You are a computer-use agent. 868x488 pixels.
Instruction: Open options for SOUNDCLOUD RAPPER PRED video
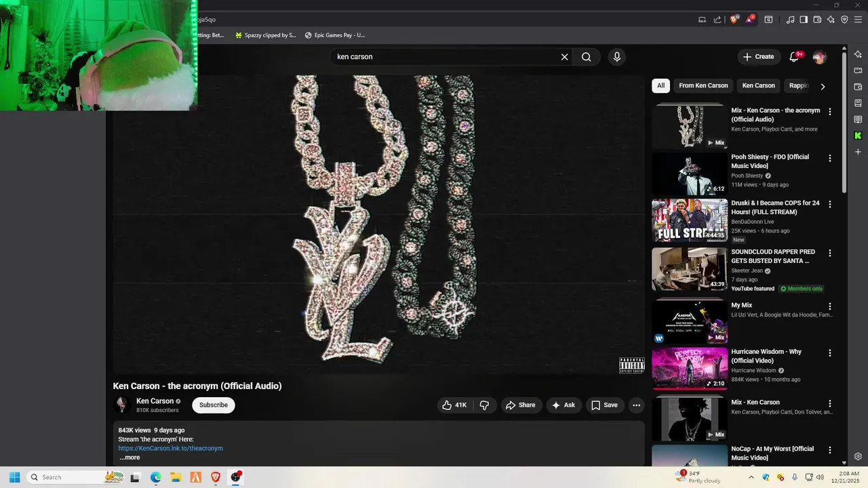829,253
